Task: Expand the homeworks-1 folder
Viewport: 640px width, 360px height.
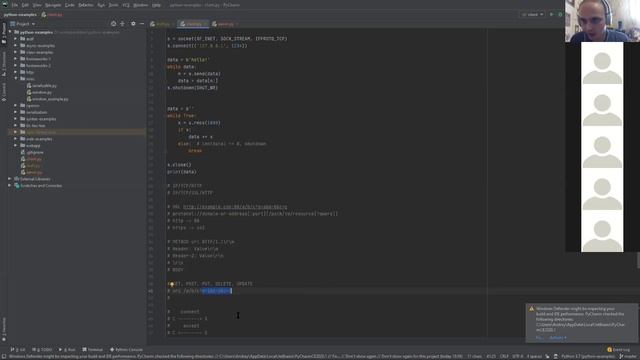Action: coord(16,59)
